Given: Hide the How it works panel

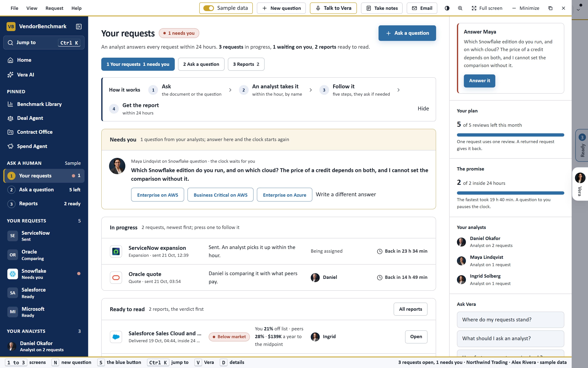Looking at the screenshot, I should click(x=423, y=109).
